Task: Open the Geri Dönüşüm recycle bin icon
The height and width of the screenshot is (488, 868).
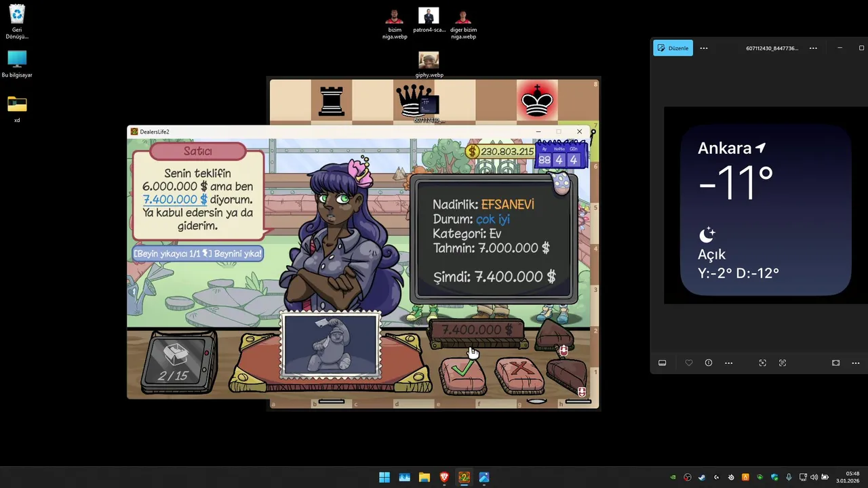Action: [x=17, y=22]
